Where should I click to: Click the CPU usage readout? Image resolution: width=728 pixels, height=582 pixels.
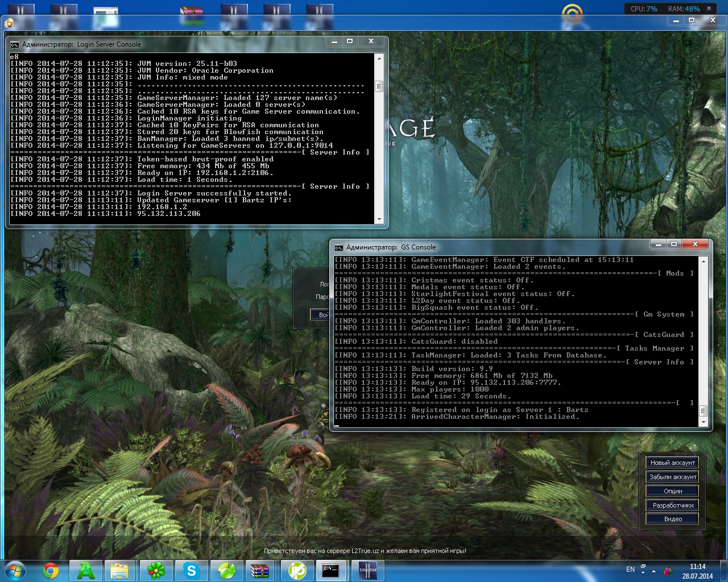coord(644,9)
